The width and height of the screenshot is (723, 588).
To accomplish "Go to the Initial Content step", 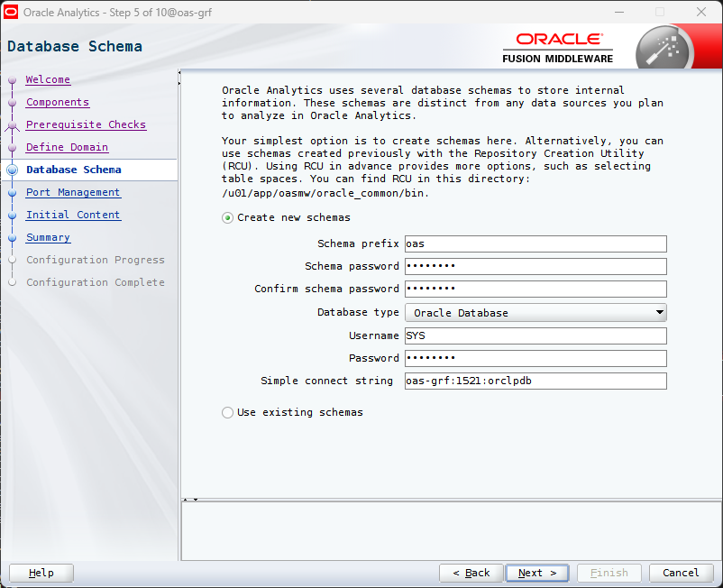I will click(73, 215).
